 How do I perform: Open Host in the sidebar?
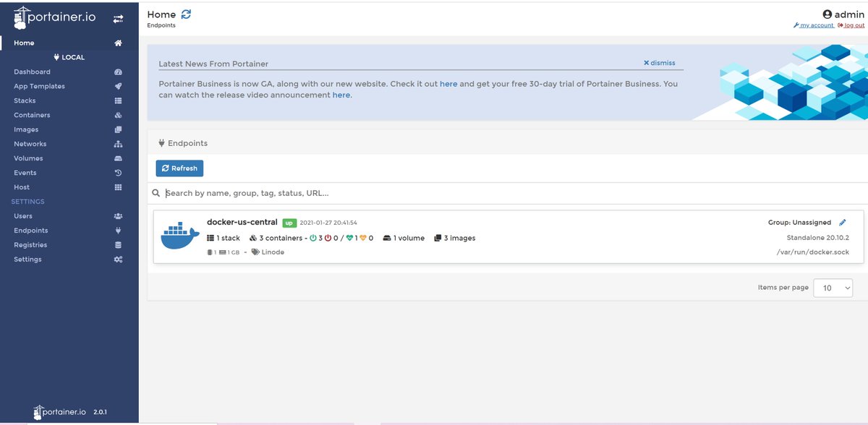[22, 187]
